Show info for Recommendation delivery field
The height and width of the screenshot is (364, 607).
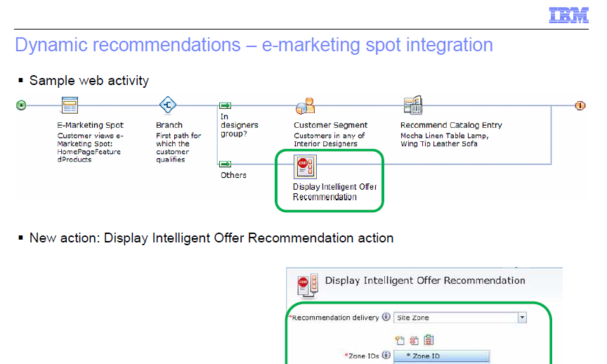(386, 317)
